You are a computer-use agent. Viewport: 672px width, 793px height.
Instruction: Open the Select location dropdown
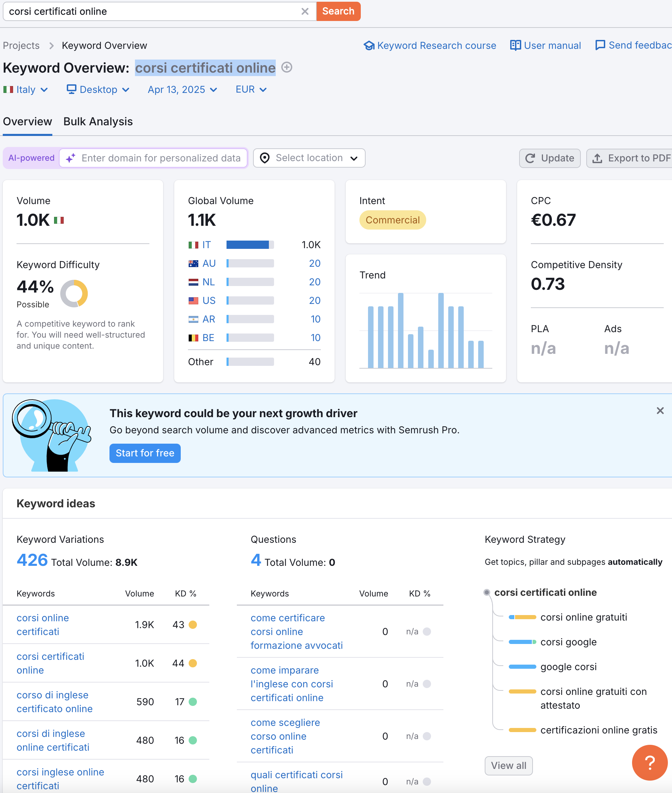309,158
